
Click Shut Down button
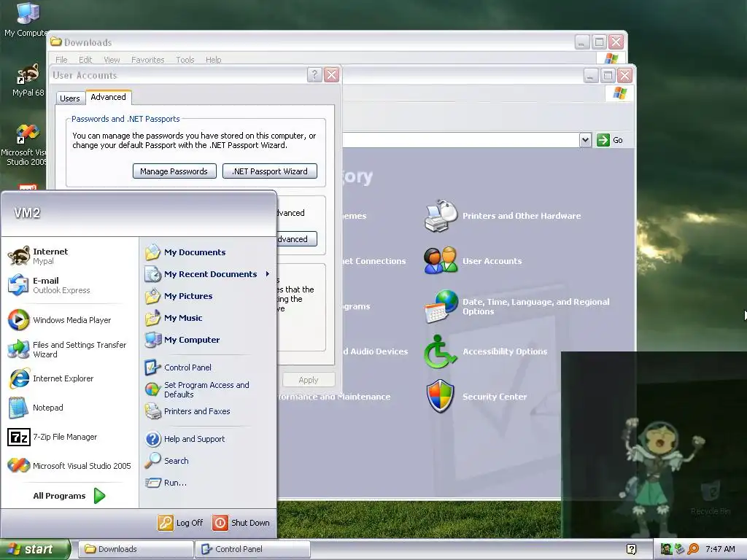[x=241, y=523]
